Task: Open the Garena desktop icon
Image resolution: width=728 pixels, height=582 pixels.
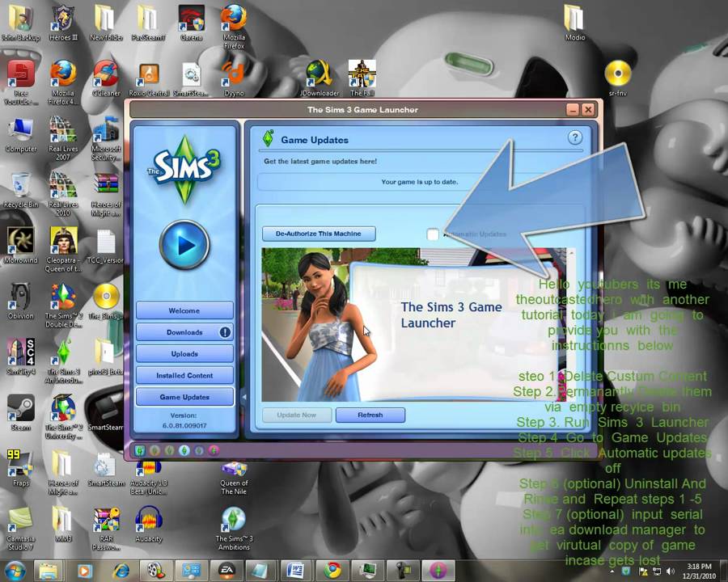Action: (x=191, y=23)
